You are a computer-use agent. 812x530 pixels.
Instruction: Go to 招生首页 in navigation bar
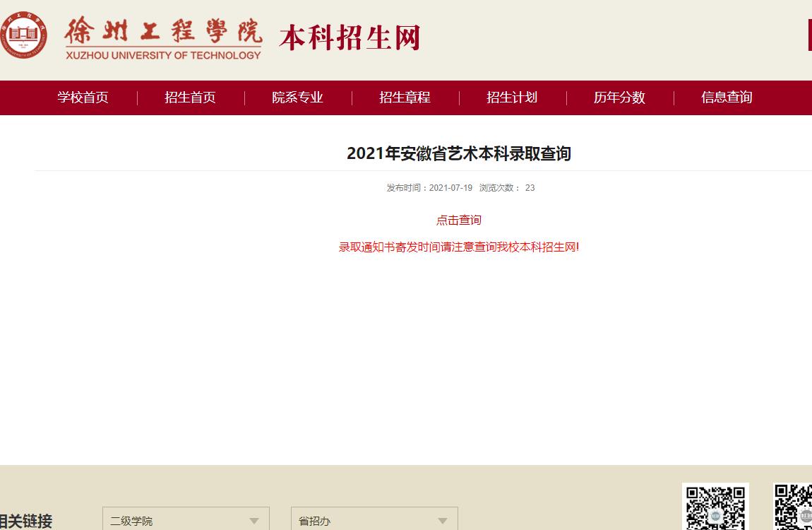tap(190, 98)
